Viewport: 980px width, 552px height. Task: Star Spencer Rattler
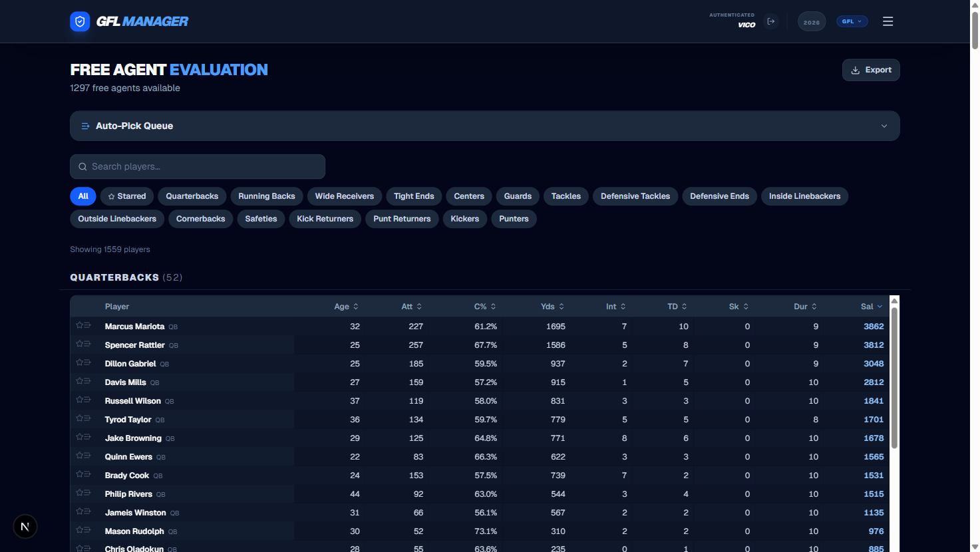point(79,344)
